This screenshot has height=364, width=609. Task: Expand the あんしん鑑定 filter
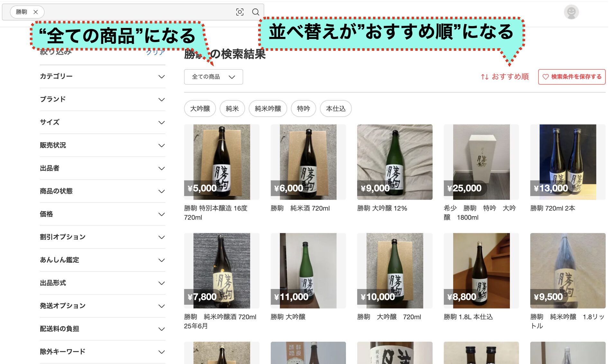[103, 260]
